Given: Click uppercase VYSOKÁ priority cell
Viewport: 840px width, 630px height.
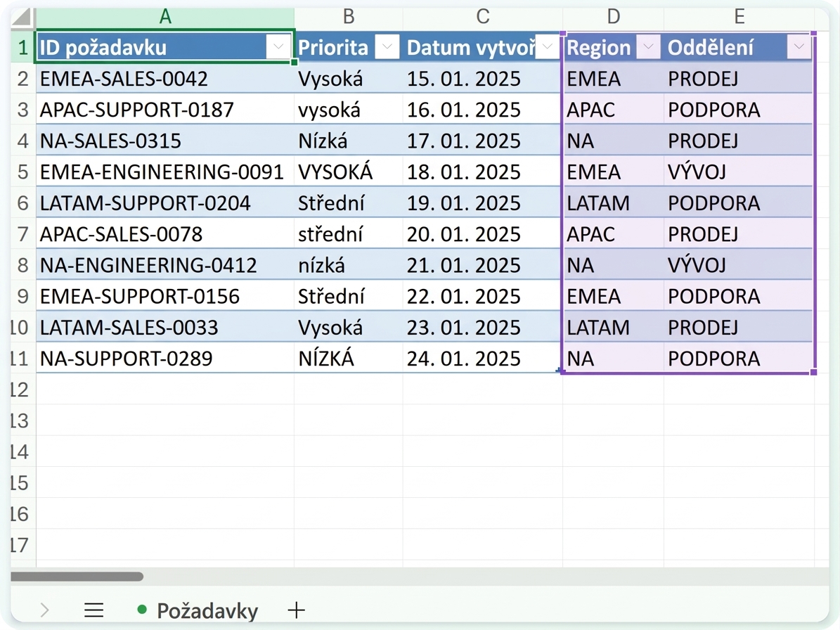Looking at the screenshot, I should coord(348,172).
